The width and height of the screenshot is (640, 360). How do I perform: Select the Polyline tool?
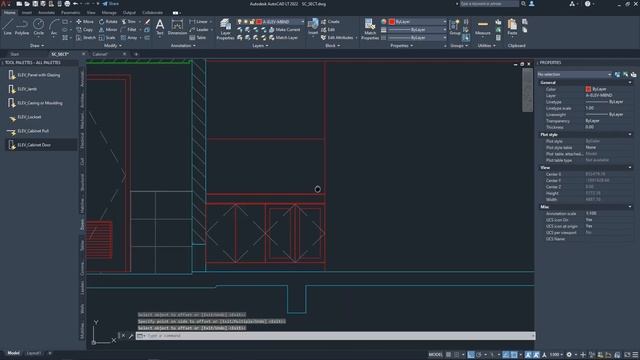22,27
